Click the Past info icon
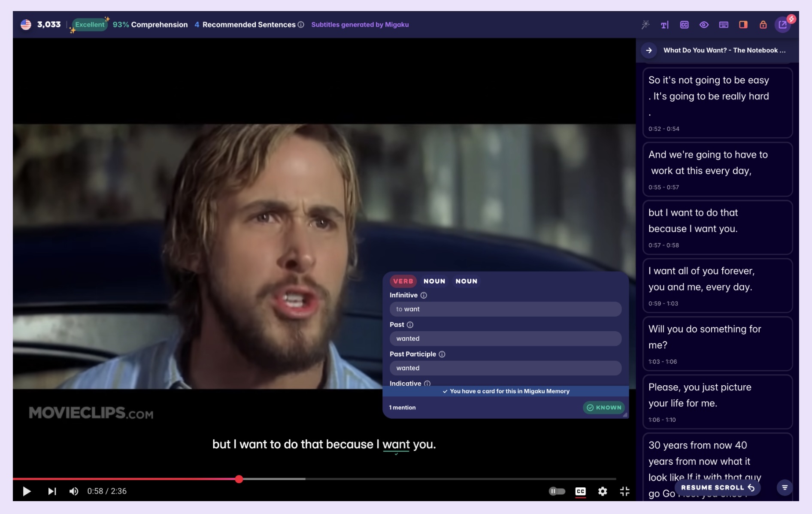Image resolution: width=812 pixels, height=514 pixels. pos(410,325)
